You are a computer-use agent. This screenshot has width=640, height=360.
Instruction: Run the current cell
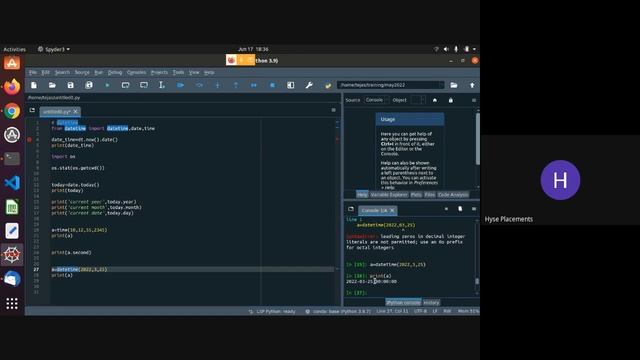[126, 85]
